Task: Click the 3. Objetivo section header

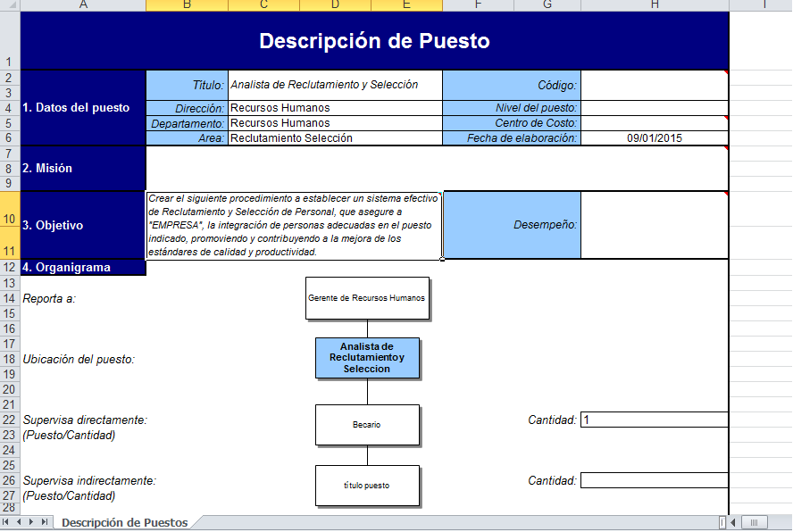Action: pyautogui.click(x=83, y=225)
